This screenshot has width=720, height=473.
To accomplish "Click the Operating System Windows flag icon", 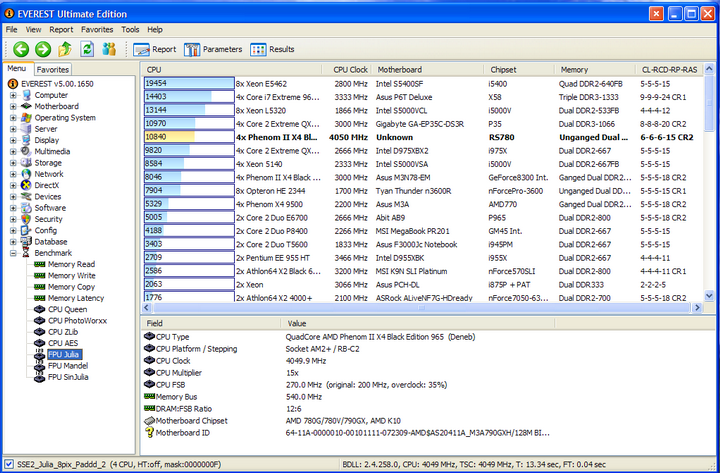I will 26,118.
